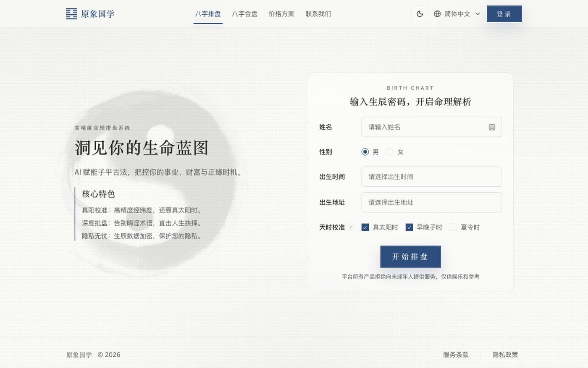Viewport: 588px width, 368px height.
Task: Click the 深度批盘 feature line
Action: coord(142,223)
